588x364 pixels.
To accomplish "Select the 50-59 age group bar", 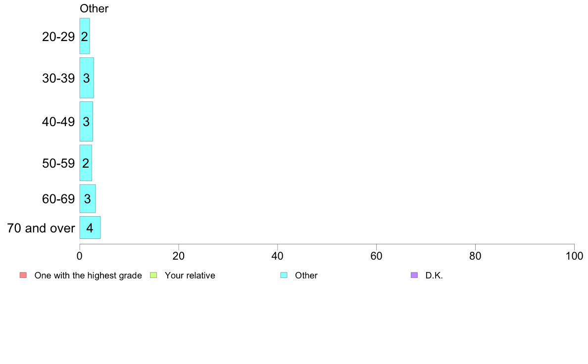I will coord(86,163).
